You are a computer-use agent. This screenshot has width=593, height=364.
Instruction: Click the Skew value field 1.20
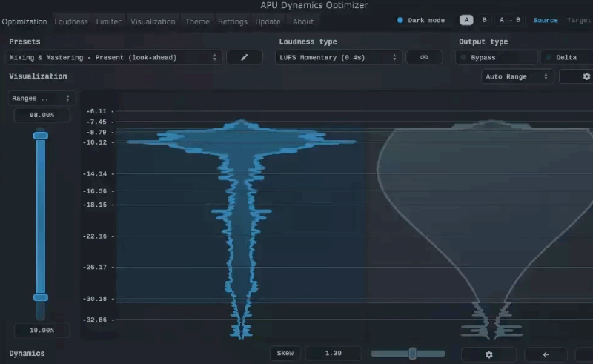[333, 353]
